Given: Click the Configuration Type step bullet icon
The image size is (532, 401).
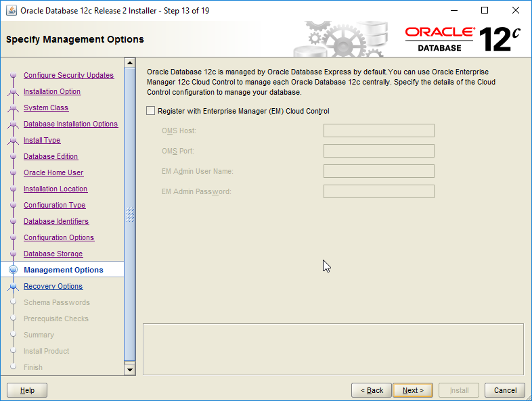Looking at the screenshot, I should (x=14, y=206).
